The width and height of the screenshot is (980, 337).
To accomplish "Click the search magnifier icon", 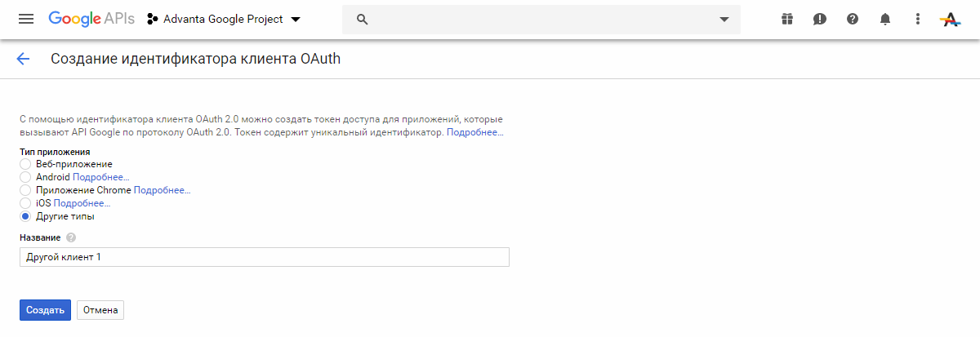I will [363, 20].
